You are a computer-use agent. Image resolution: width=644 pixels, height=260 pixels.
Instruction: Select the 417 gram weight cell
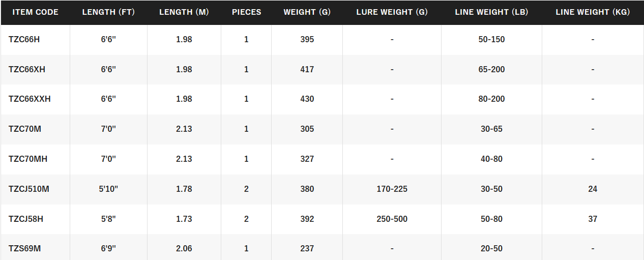coord(307,69)
